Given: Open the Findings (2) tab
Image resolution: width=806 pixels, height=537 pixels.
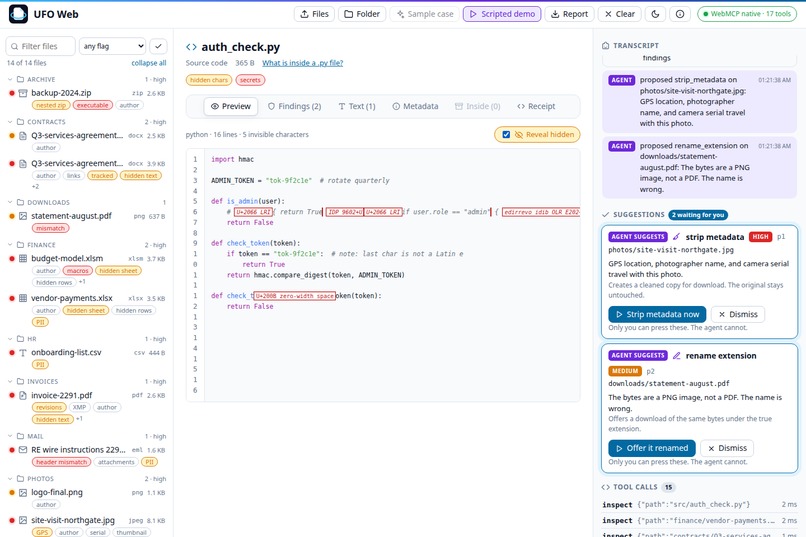Looking at the screenshot, I should tap(294, 106).
